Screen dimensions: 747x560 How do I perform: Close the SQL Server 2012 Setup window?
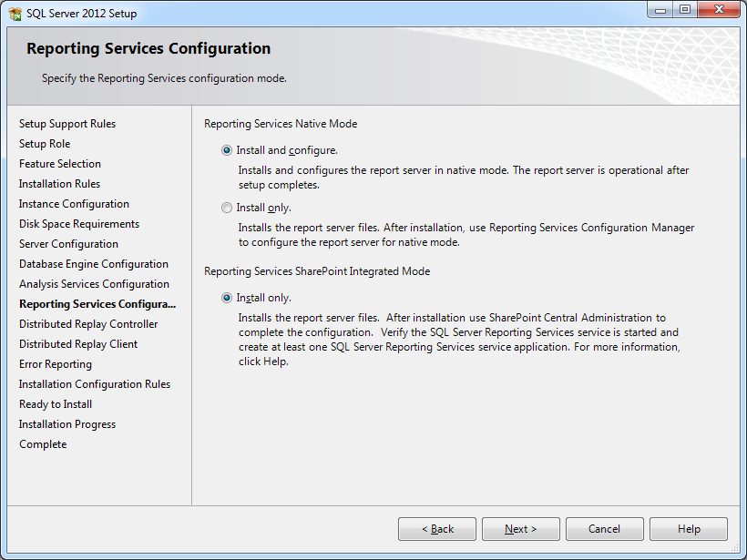[x=719, y=9]
